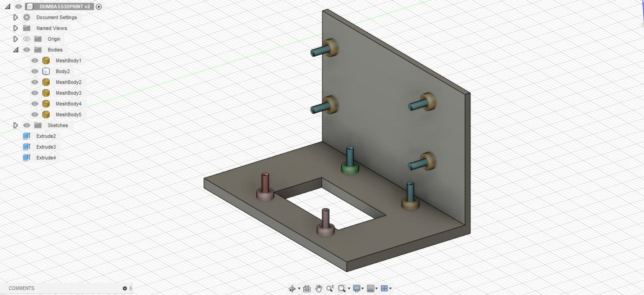Collapse the Bodies folder
The width and height of the screenshot is (644, 295).
15,50
